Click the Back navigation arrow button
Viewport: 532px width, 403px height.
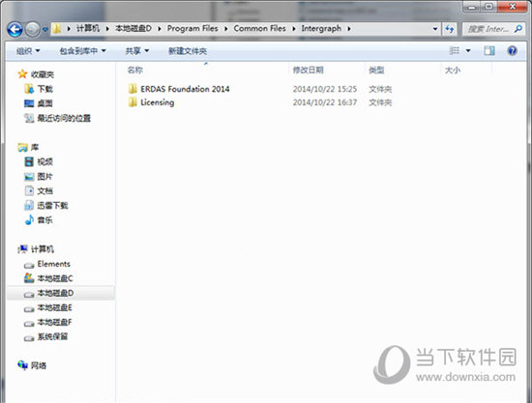click(x=15, y=29)
